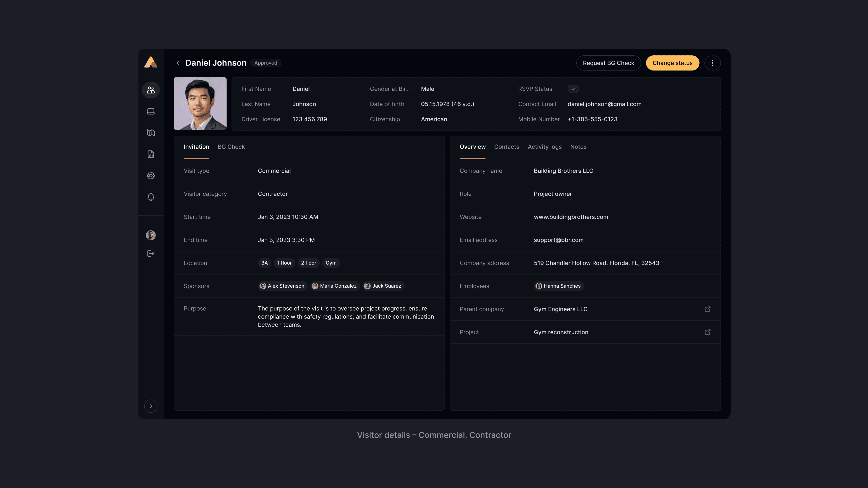Viewport: 868px width, 488px height.
Task: Click the Daniel Johnson profile photo
Action: [x=200, y=103]
